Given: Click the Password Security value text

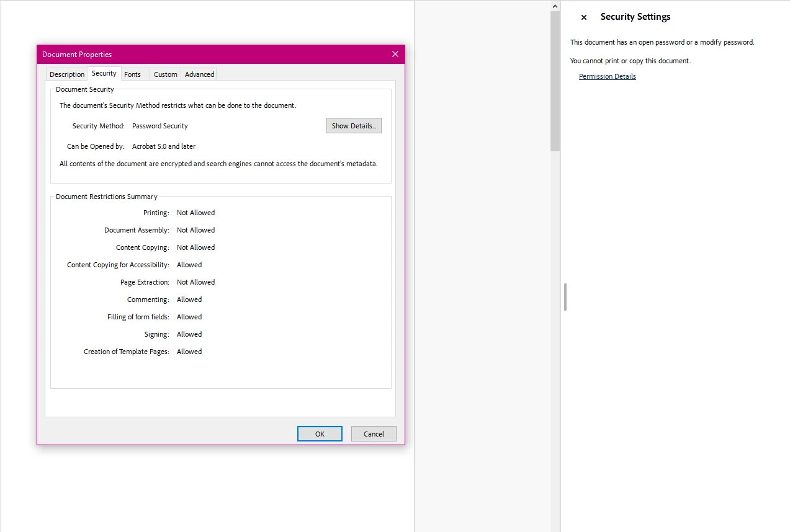Looking at the screenshot, I should [159, 125].
